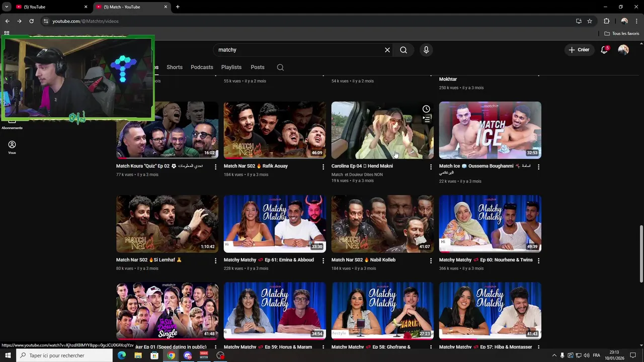Open the Match Nar Si Lemhaf thumbnail
Viewport: 644px width, 362px height.
point(167,224)
